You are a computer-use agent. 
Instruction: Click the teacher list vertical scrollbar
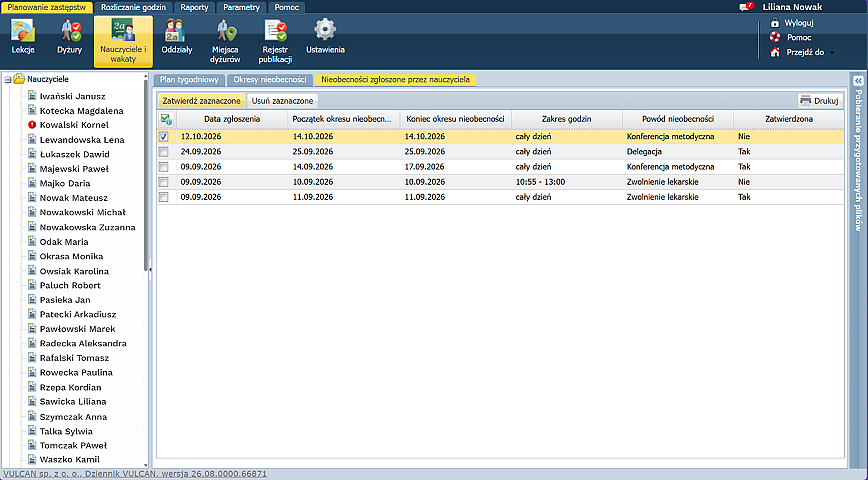[x=146, y=174]
